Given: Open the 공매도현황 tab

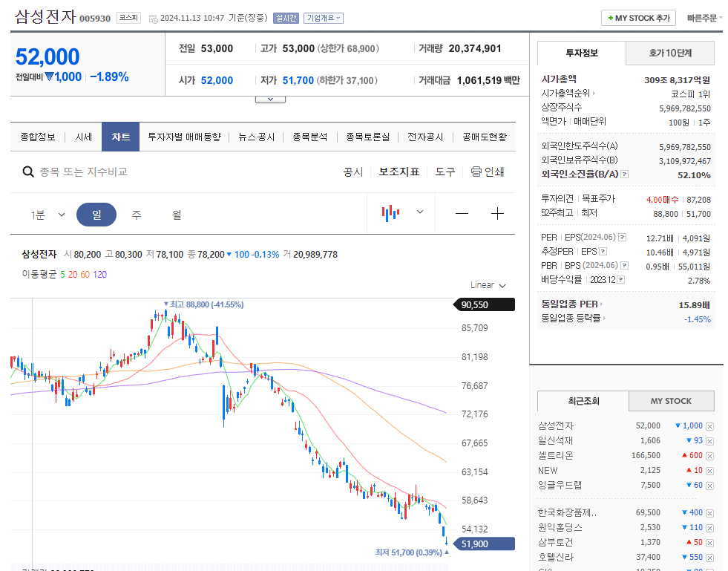Looking at the screenshot, I should (x=485, y=137).
